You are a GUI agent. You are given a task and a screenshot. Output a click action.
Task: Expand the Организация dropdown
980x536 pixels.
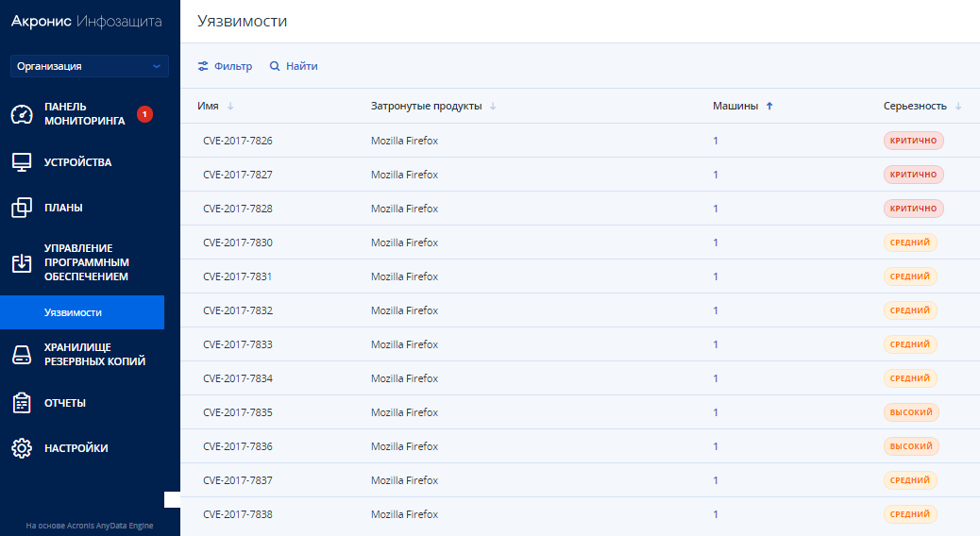pyautogui.click(x=90, y=66)
